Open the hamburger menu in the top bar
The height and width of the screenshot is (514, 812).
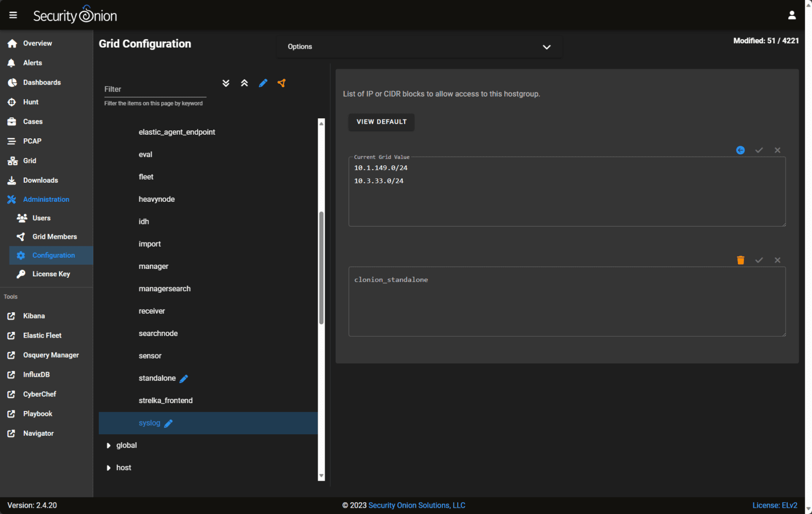(13, 15)
